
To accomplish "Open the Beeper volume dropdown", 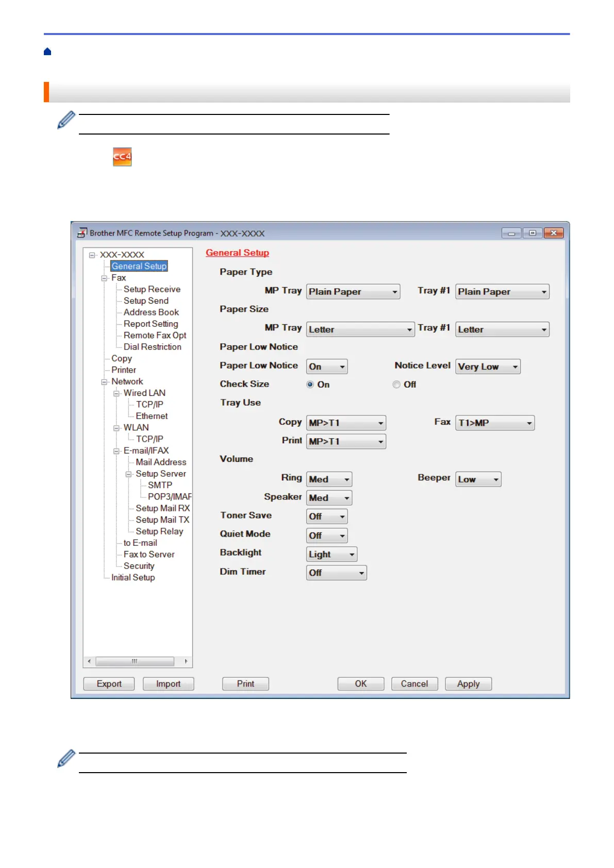I will 478,479.
